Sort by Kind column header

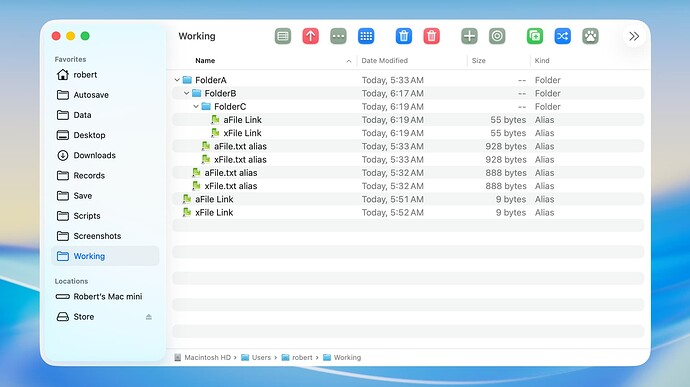click(x=542, y=61)
